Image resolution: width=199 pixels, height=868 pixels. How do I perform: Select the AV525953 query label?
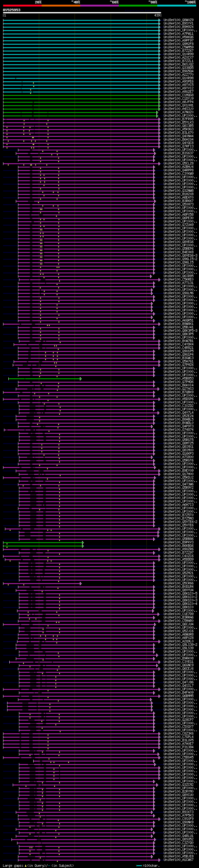coord(12,10)
